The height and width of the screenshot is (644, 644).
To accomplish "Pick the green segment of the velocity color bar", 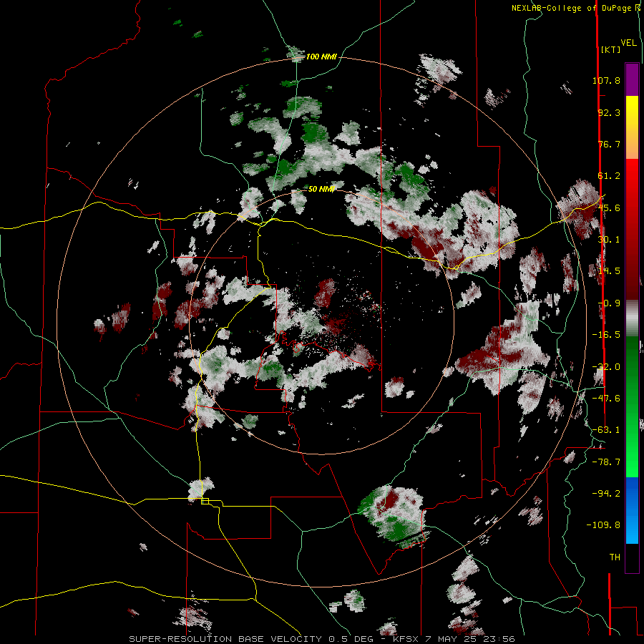I will pos(632,406).
